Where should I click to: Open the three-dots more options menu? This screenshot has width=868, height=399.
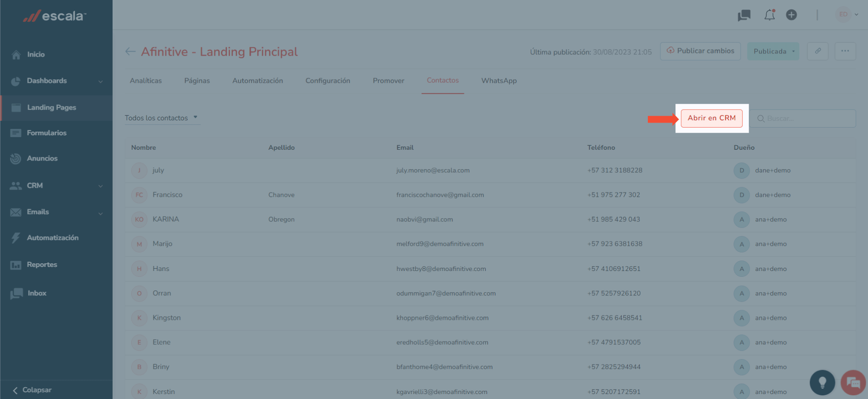845,51
